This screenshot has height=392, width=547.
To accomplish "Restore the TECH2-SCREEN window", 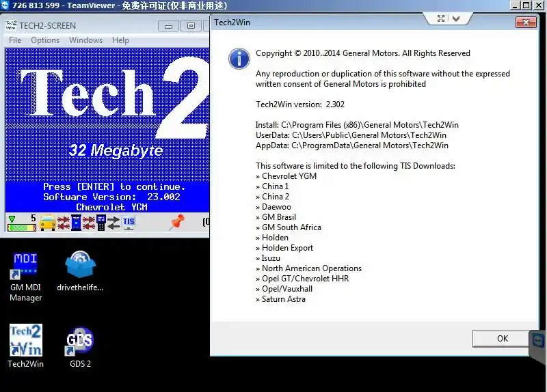I will click(191, 26).
